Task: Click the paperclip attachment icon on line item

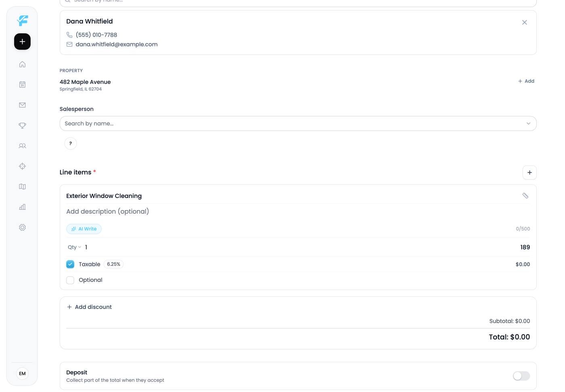Action: point(525,196)
